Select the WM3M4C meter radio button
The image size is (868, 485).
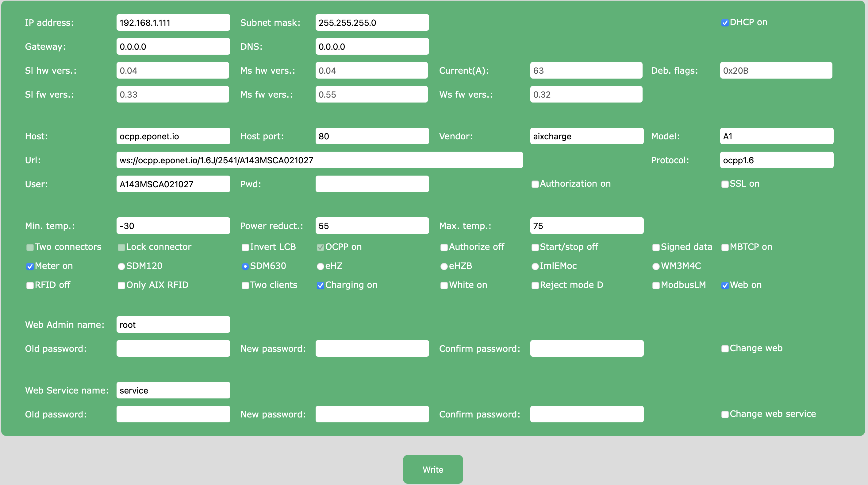pos(656,266)
